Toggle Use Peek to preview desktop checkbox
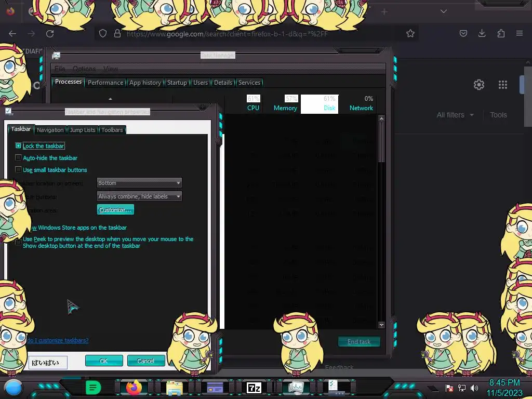The height and width of the screenshot is (399, 532). (18, 242)
